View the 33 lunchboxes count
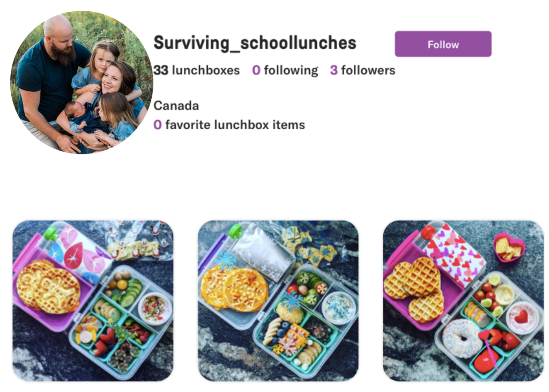The image size is (549, 392). click(x=196, y=70)
